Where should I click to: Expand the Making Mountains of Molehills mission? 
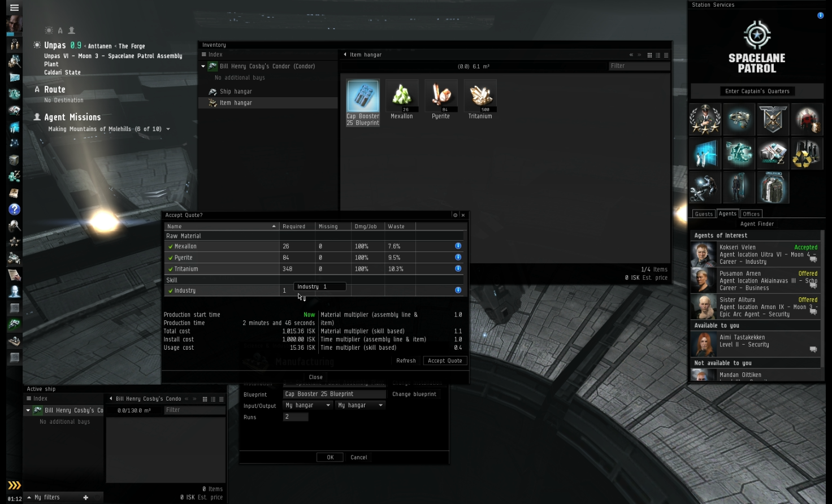pyautogui.click(x=168, y=129)
